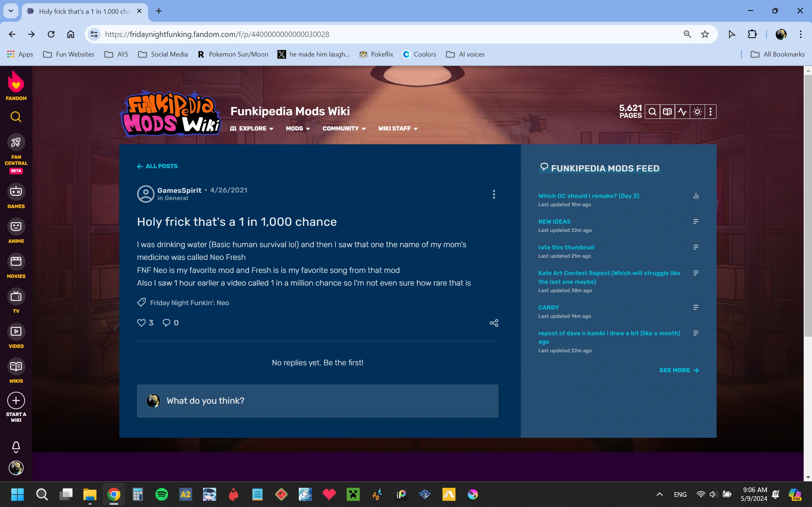Screen dimensions: 812x507
Task: Show hidden system tray icons
Action: [x=660, y=494]
